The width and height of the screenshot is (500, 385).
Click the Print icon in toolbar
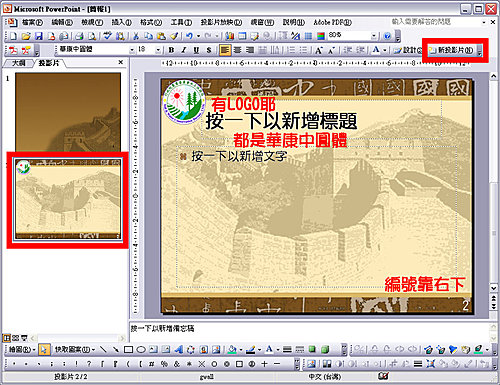(79, 36)
